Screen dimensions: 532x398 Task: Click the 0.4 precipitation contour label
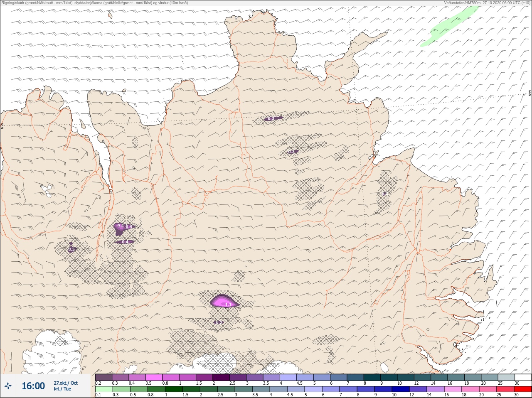pyautogui.click(x=125, y=242)
